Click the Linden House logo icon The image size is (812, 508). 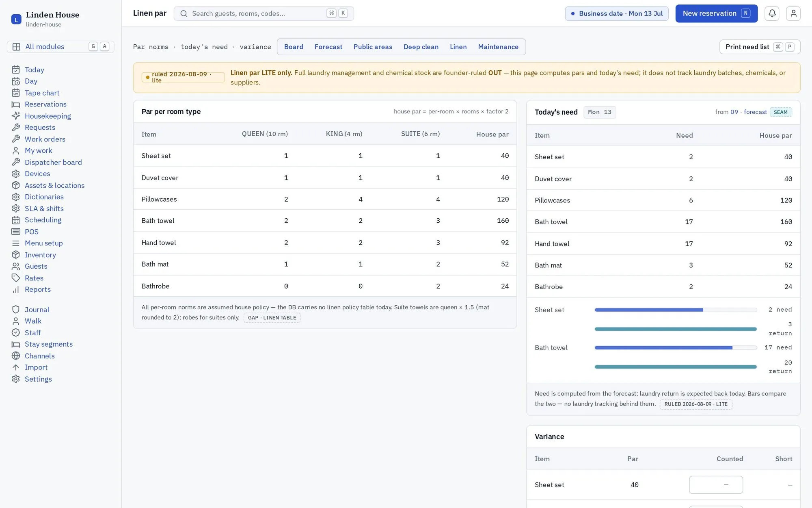(x=16, y=19)
